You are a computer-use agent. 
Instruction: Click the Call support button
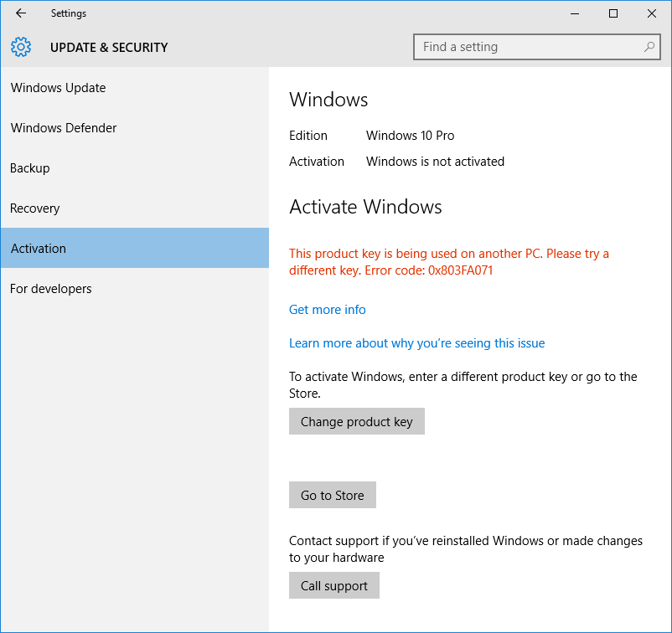333,585
